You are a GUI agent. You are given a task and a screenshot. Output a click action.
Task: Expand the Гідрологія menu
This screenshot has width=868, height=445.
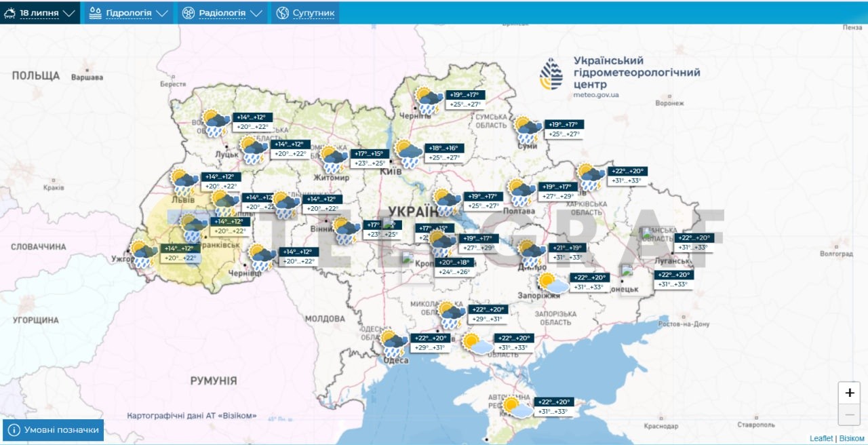click(x=128, y=13)
